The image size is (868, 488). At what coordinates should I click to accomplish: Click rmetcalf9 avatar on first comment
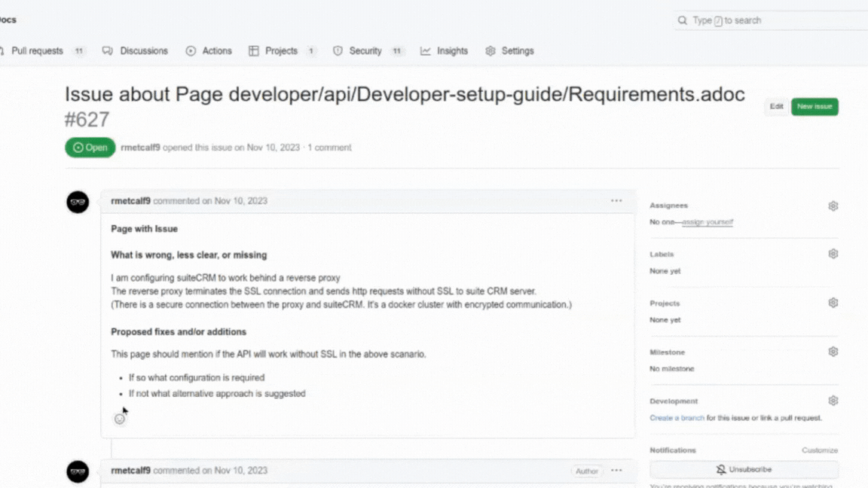point(78,202)
